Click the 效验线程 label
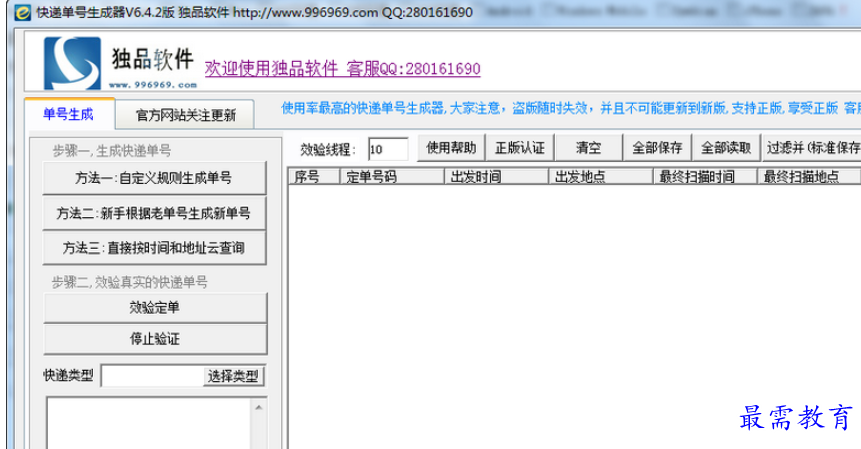The width and height of the screenshot is (861, 449). coord(328,149)
